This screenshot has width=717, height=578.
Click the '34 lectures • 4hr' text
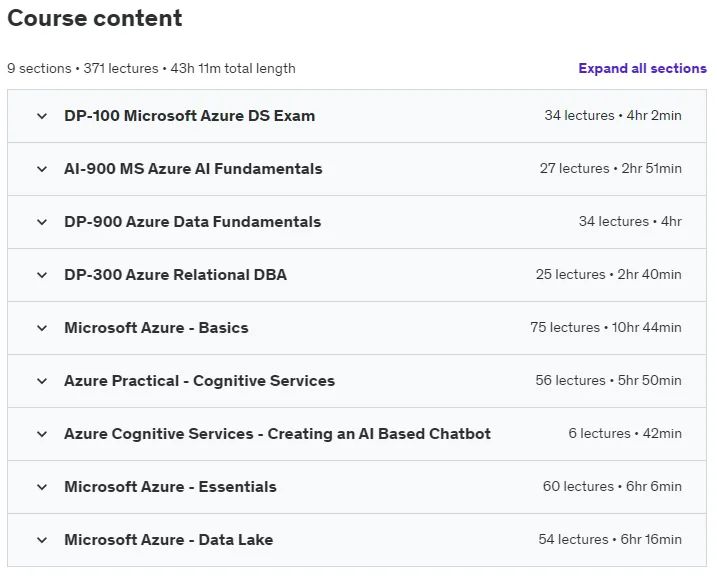(x=630, y=221)
